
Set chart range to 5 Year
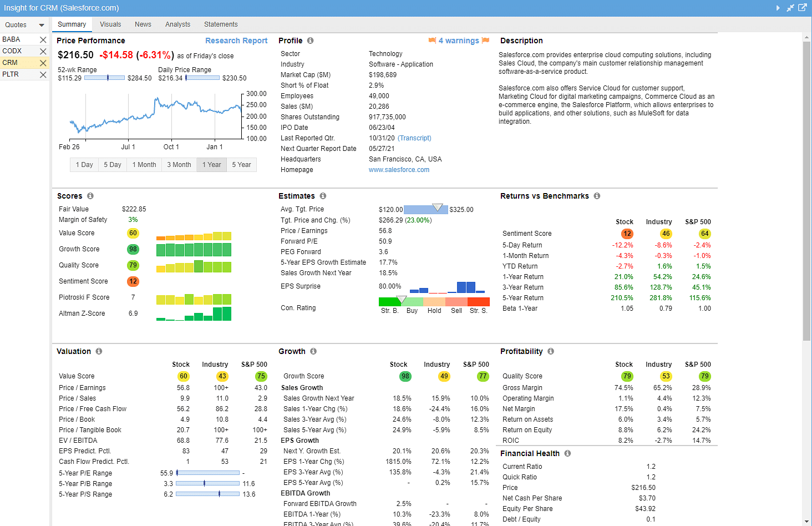(x=241, y=165)
